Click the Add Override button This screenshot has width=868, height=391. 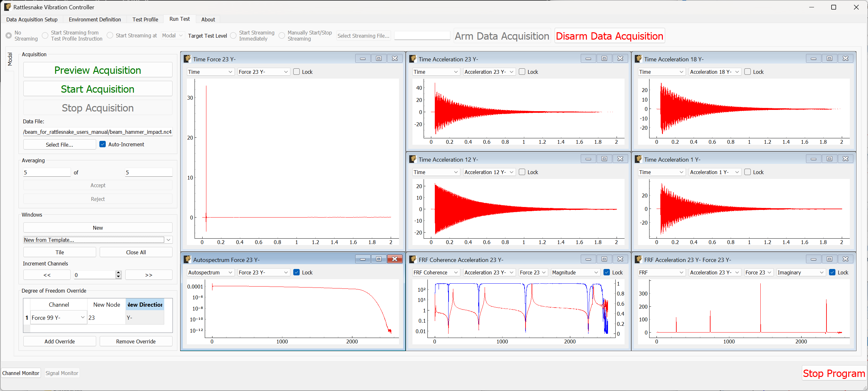coord(59,341)
